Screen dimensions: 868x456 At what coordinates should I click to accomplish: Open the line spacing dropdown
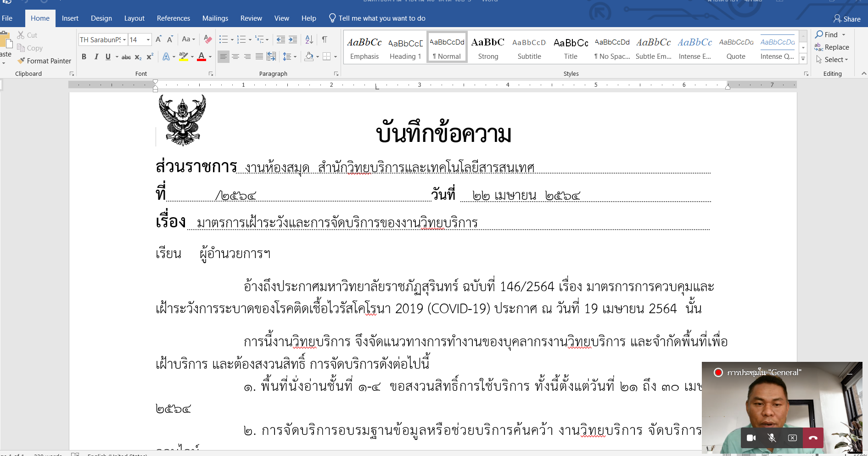289,57
